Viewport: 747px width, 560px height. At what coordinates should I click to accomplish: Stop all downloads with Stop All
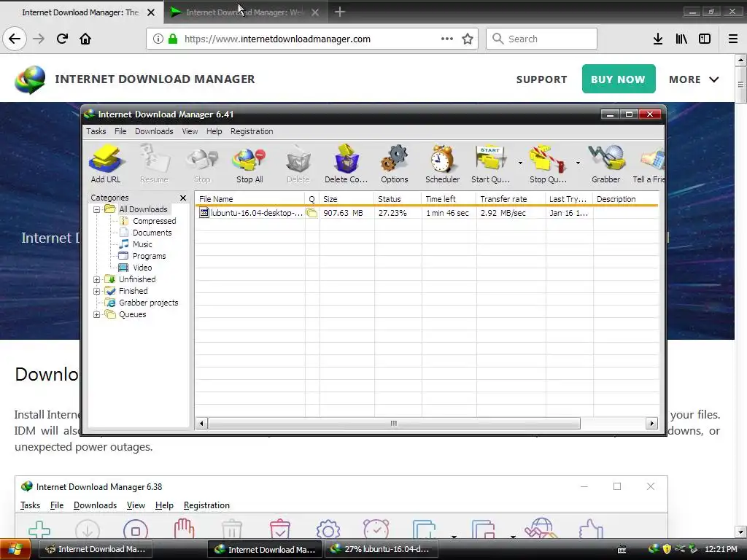tap(249, 164)
